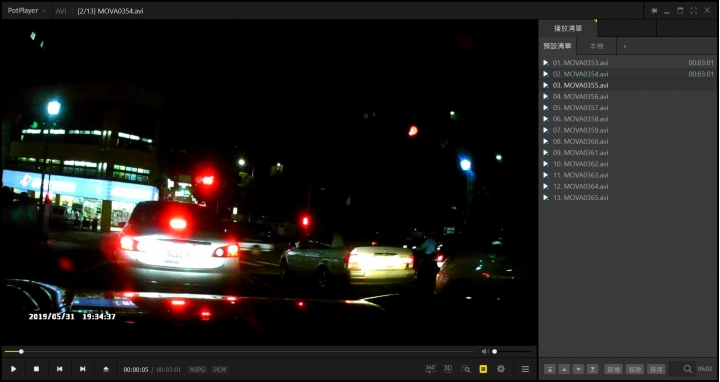Screen dimensions: 720x382
Task: Mute audio with the speaker icon
Action: pyautogui.click(x=485, y=352)
